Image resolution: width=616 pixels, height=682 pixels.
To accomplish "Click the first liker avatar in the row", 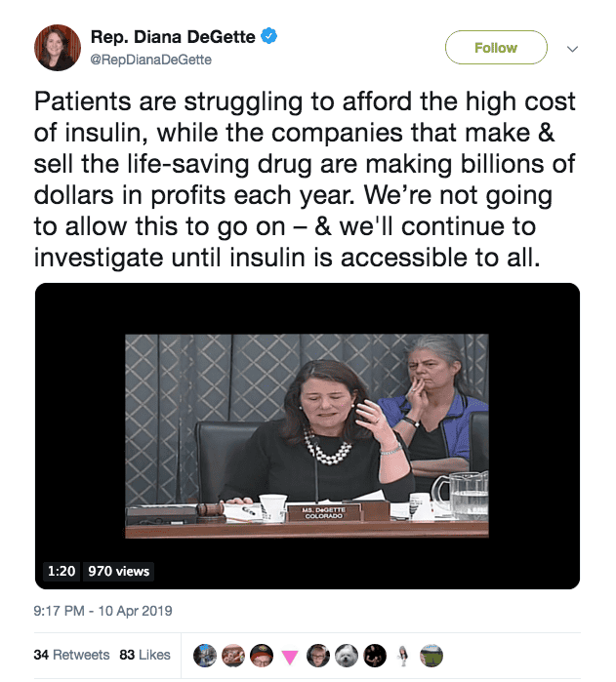I will click(x=205, y=655).
